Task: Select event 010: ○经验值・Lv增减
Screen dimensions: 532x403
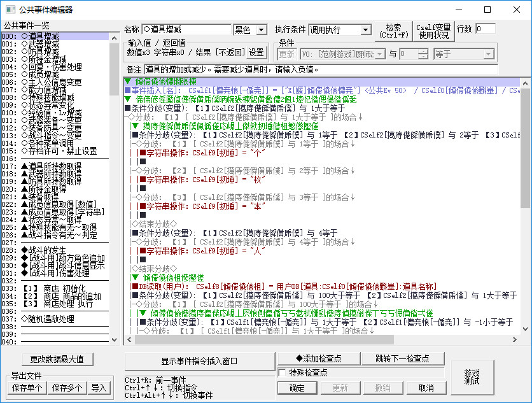Action: [x=55, y=113]
